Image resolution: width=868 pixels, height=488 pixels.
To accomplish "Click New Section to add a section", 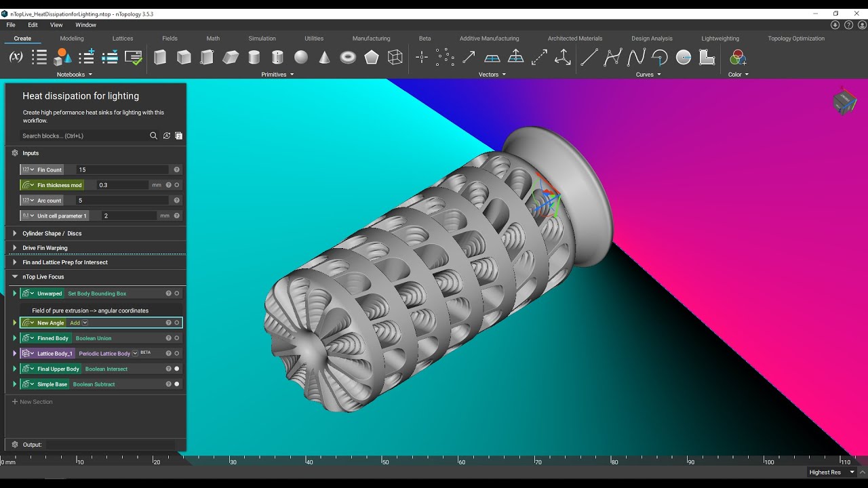I will [x=32, y=402].
